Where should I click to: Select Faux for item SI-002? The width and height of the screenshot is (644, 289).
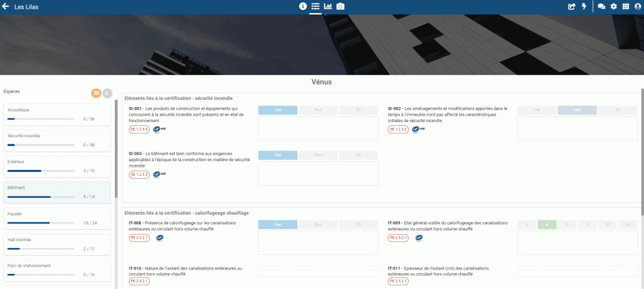pos(577,110)
